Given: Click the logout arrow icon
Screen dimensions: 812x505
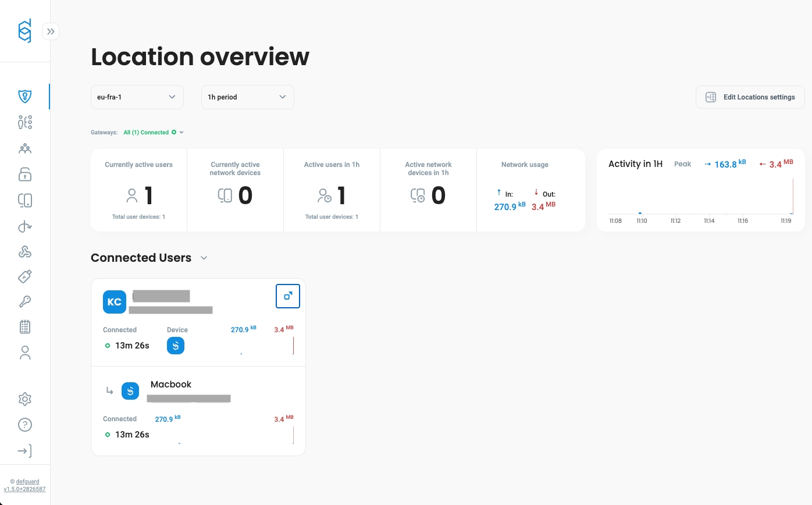Looking at the screenshot, I should coord(24,451).
